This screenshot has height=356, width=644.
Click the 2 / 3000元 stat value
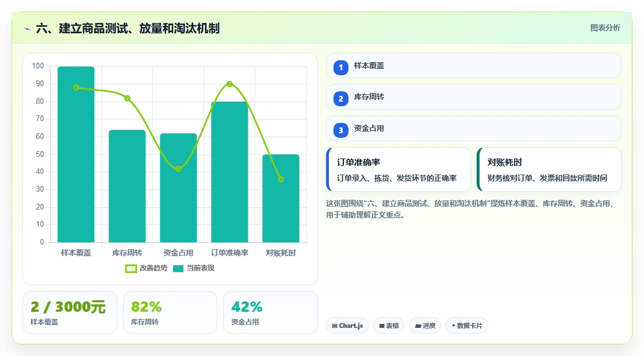coord(68,307)
